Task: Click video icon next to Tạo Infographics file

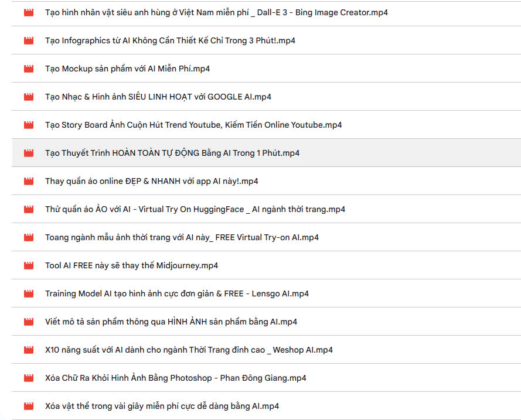Action: [x=29, y=41]
